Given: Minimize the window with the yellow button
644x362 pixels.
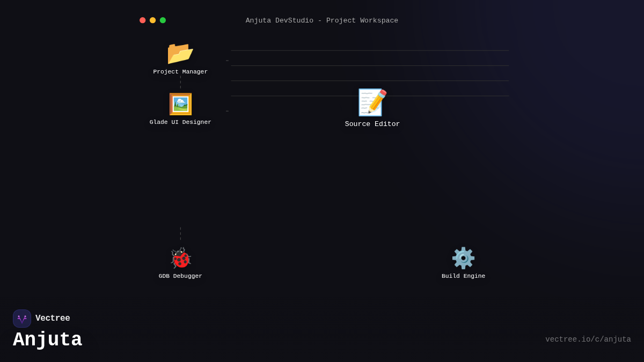Looking at the screenshot, I should coord(152,20).
